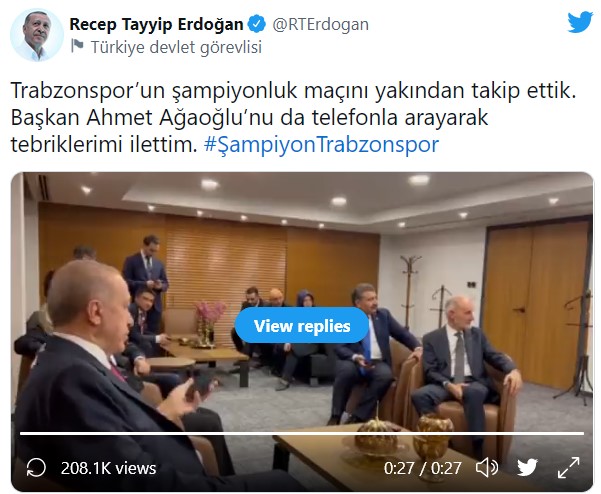
Task: Open tweet via Twitter bird icon in video bar
Action: pos(527,468)
